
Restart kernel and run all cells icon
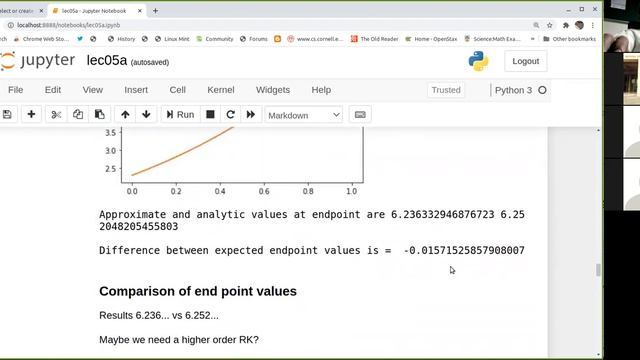251,115
